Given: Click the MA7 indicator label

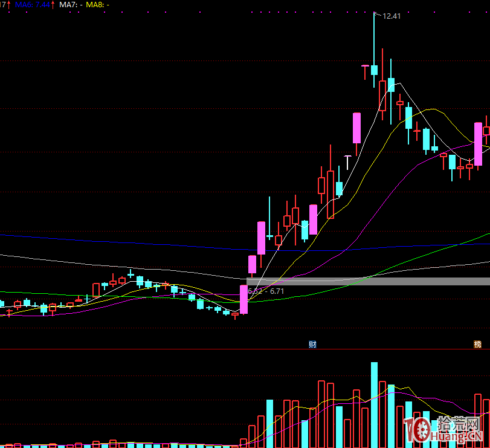Looking at the screenshot, I should click(x=71, y=5).
